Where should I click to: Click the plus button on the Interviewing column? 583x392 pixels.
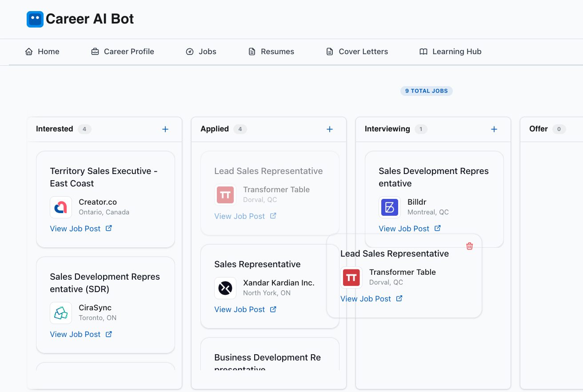coord(494,129)
